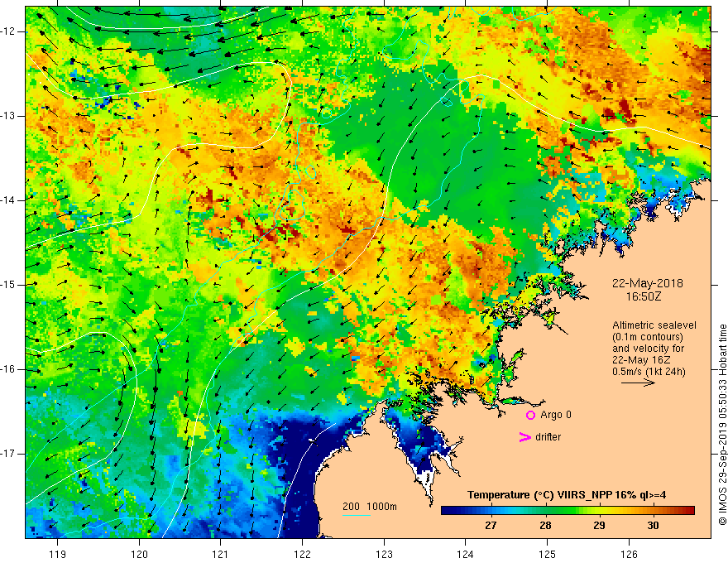This screenshot has height=563, width=728.
Task: Click the magenta drifter arrow symbol
Action: click(524, 437)
